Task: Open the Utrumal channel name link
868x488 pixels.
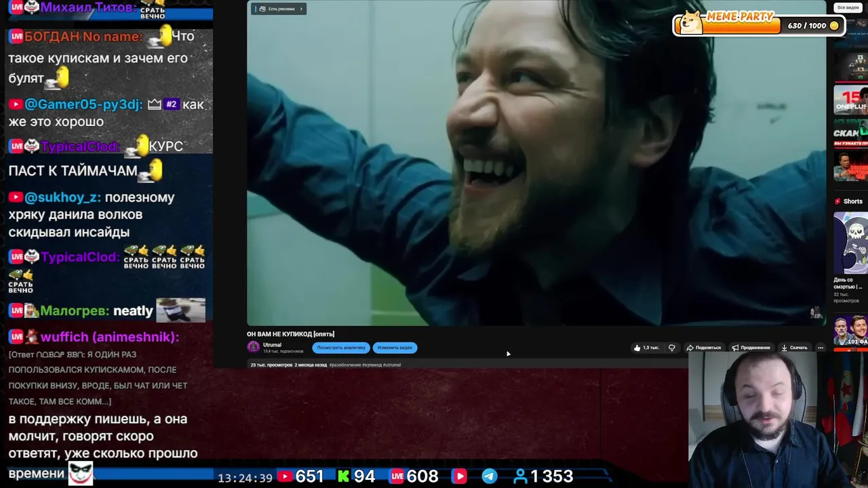Action: pyautogui.click(x=272, y=345)
